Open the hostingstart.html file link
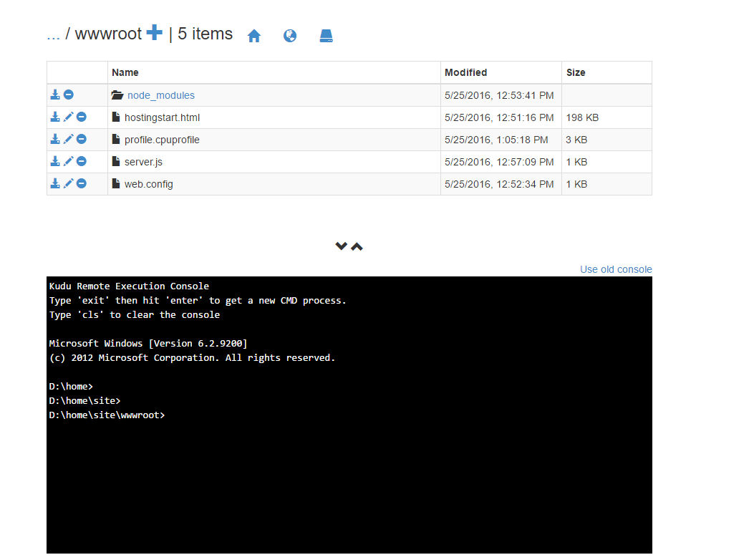The image size is (749, 560). (162, 117)
